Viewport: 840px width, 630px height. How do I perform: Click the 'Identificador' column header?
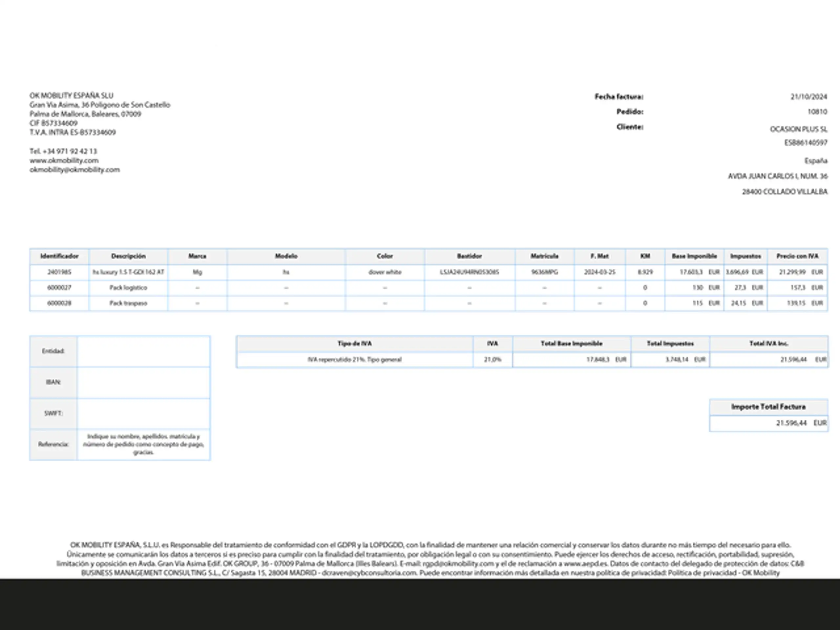click(60, 256)
